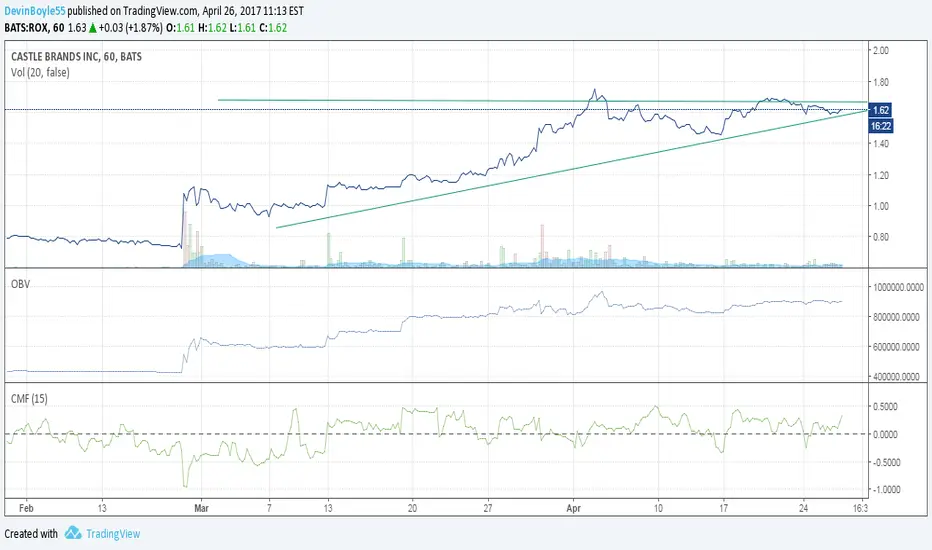Click the 0.0000 CMF axis value
Viewport: 932px width, 550px height.
click(885, 435)
